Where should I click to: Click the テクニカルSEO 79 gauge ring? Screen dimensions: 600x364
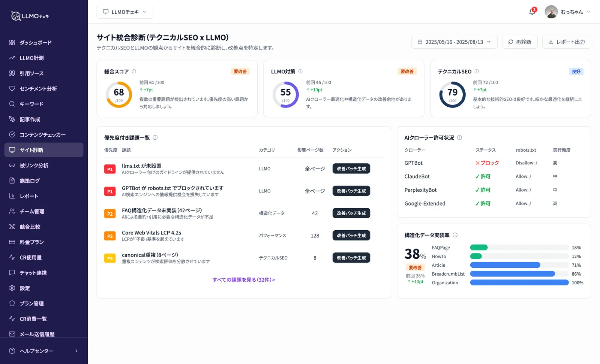(453, 95)
